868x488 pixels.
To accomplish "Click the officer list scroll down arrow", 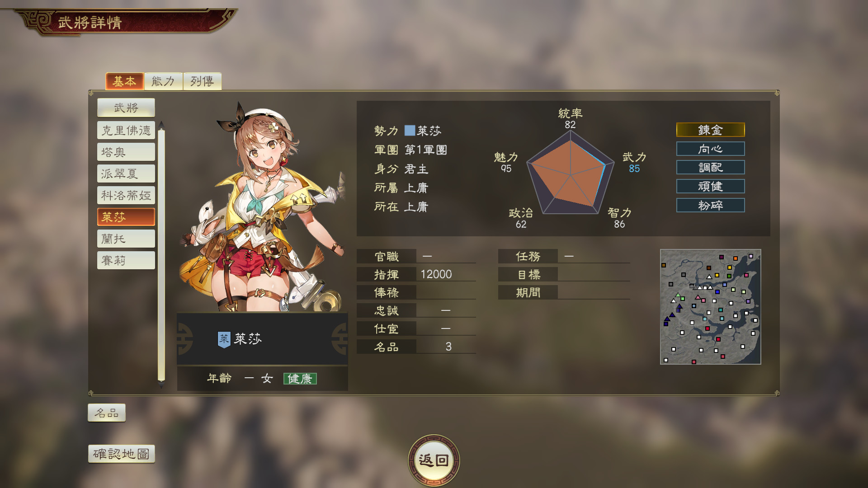I will click(x=161, y=385).
